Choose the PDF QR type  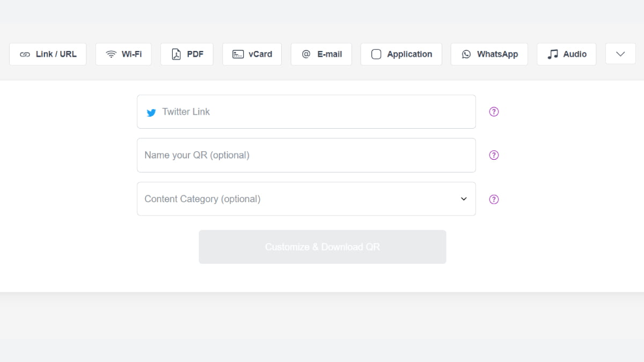pos(187,54)
